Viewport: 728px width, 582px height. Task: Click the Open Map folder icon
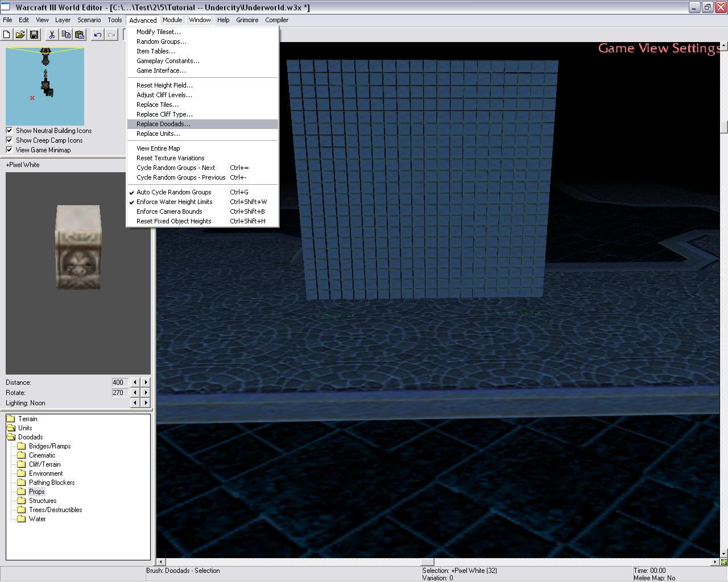[20, 35]
